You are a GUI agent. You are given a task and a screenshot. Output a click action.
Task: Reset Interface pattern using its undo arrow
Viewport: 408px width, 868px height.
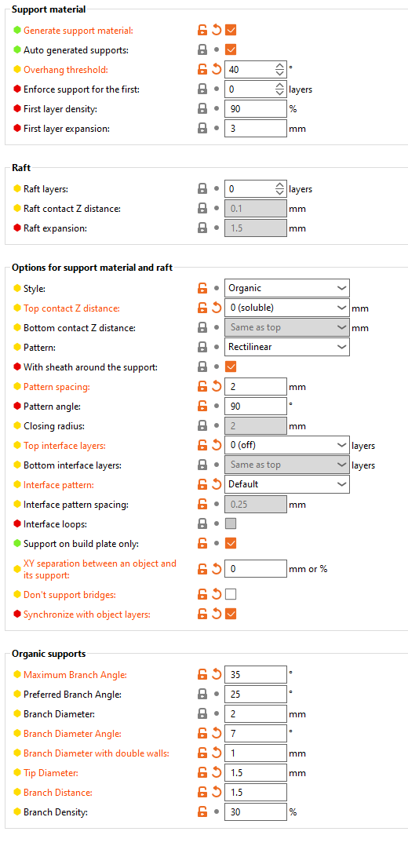point(217,484)
